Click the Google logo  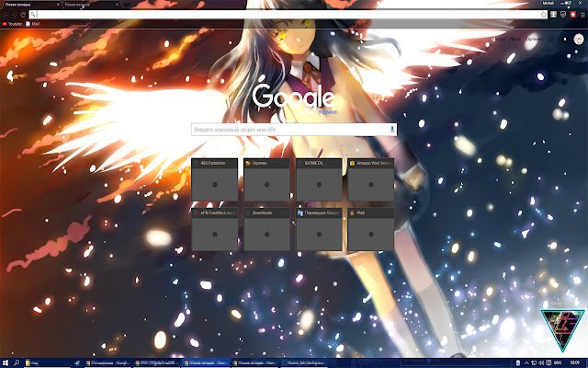tap(293, 97)
